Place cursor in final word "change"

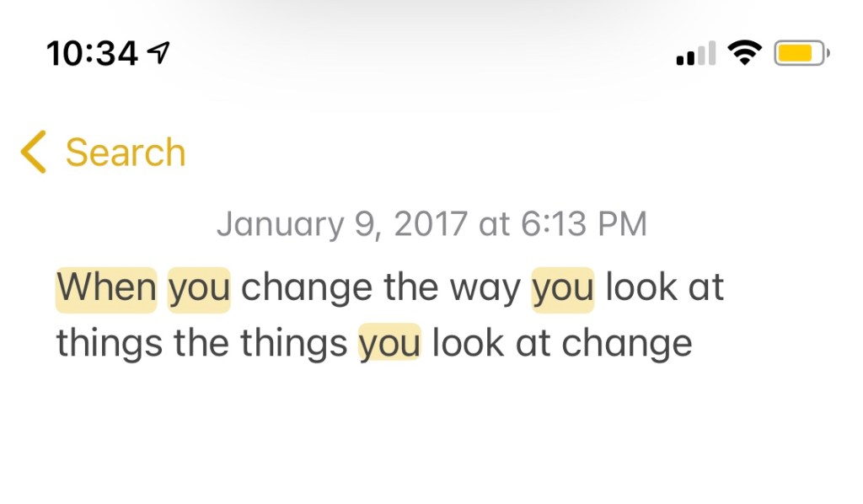tap(627, 344)
